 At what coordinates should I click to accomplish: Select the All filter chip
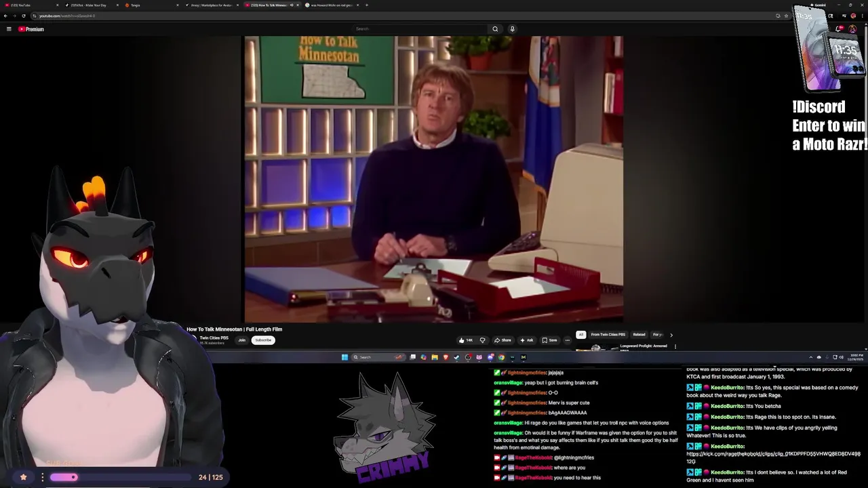[x=581, y=335]
